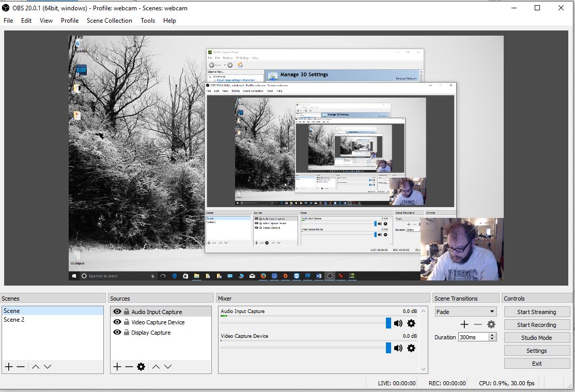Screen dimensions: 575x392
Task: Click Start Streaming button
Action: 536,312
